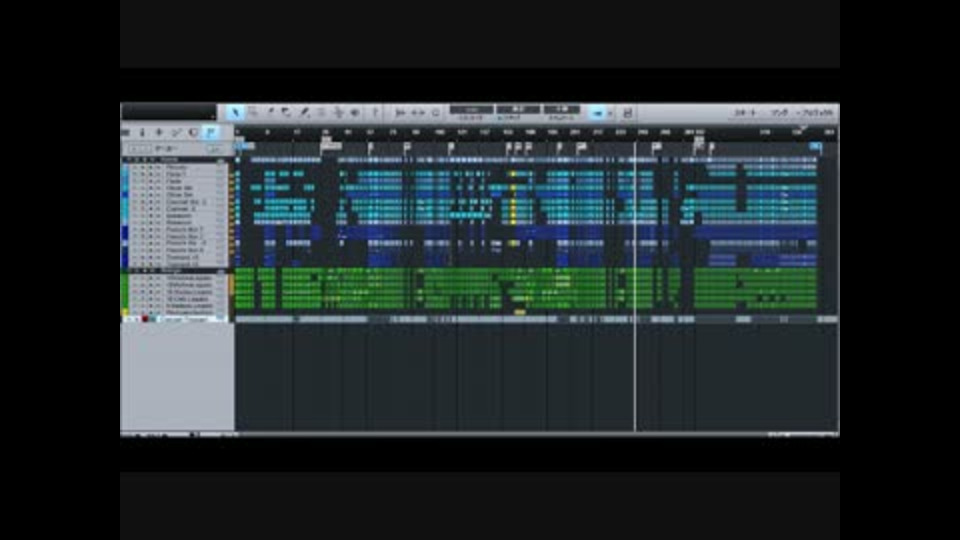Switch to the ソング page
Image resolution: width=960 pixels, height=540 pixels.
click(779, 113)
